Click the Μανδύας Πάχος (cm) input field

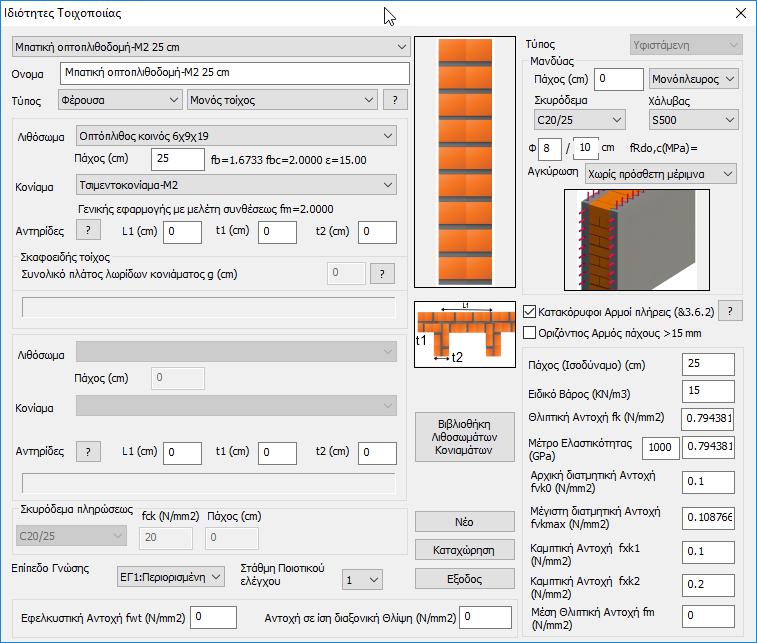[x=618, y=79]
